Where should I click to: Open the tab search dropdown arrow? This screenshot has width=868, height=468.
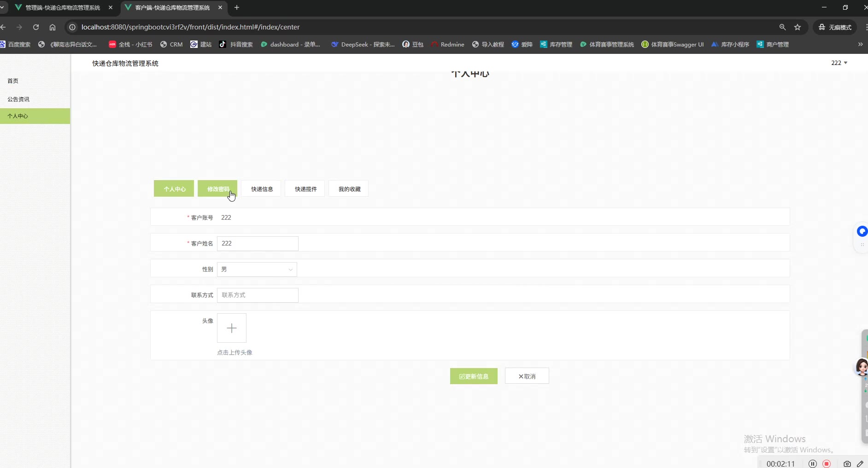tap(2, 7)
